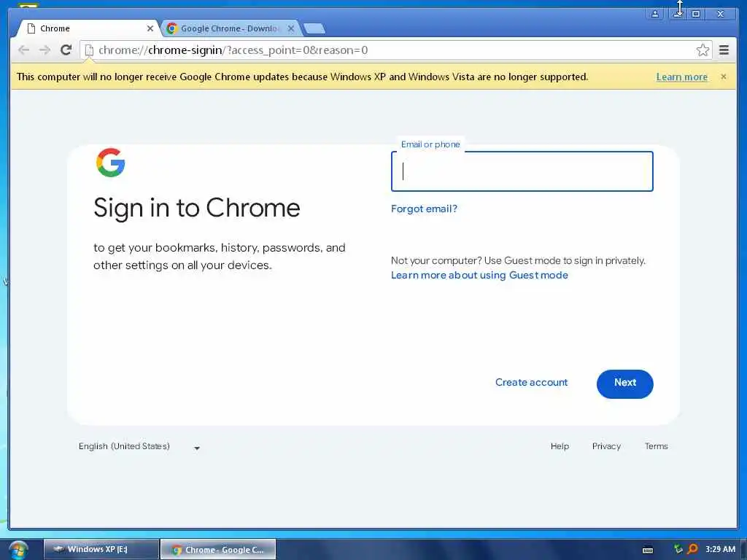
Task: Open the Terms link
Action: pos(656,446)
